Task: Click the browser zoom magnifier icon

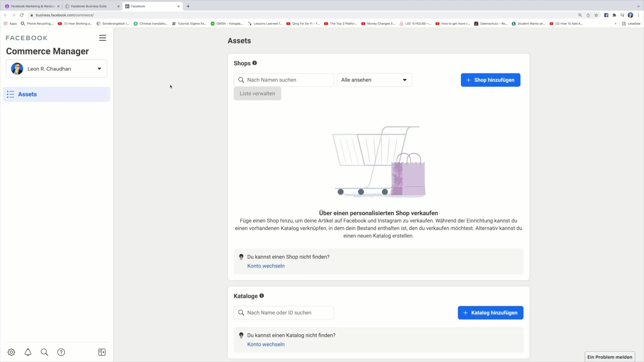Action: pyautogui.click(x=580, y=15)
